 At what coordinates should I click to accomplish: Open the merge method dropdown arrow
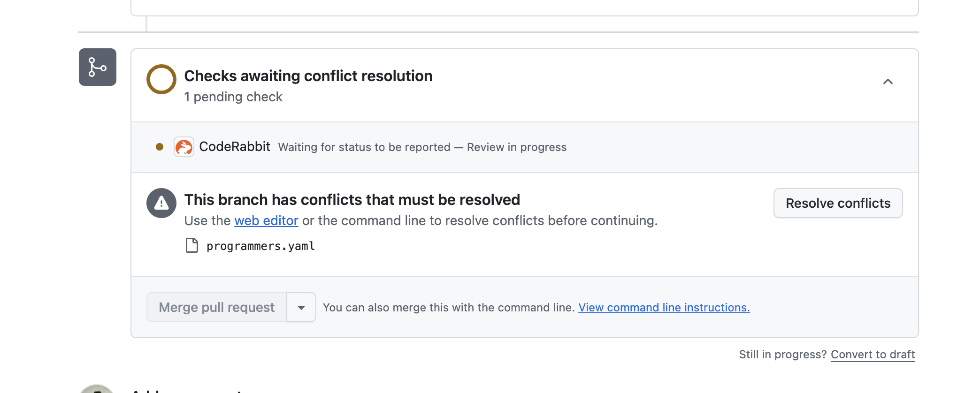click(301, 308)
